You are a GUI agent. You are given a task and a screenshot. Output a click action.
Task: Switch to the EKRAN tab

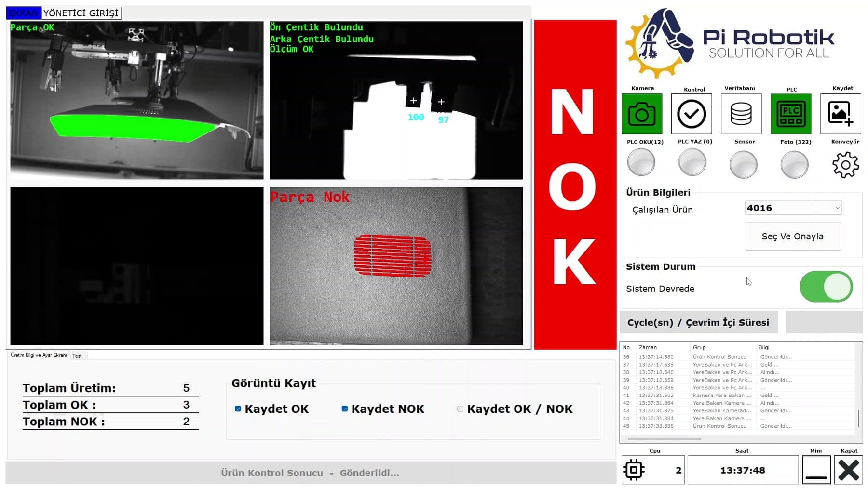coord(24,13)
